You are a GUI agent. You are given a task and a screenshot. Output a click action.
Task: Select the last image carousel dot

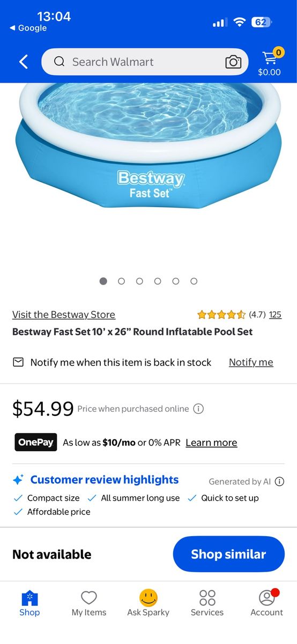click(x=194, y=281)
